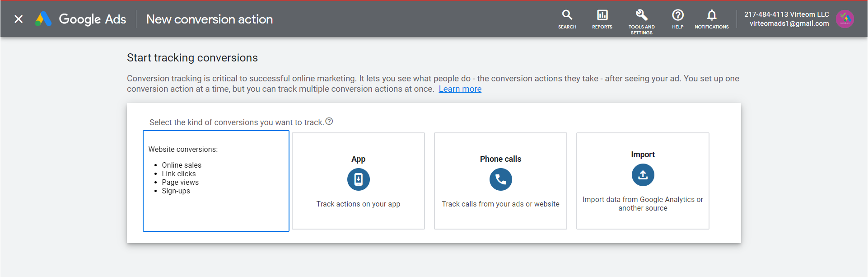Screen dimensions: 868x277
Task: Click the account profile avatar
Action: pos(845,19)
